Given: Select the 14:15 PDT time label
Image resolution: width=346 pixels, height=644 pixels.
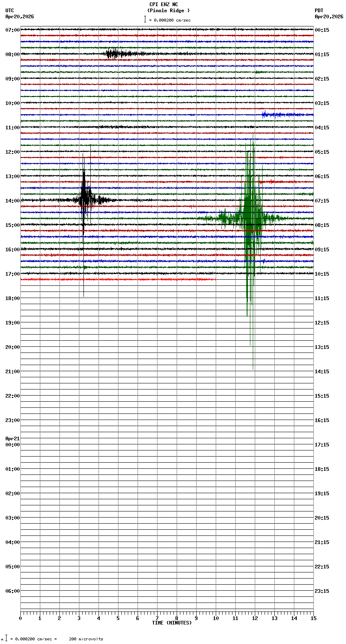Looking at the screenshot, I should (322, 372).
